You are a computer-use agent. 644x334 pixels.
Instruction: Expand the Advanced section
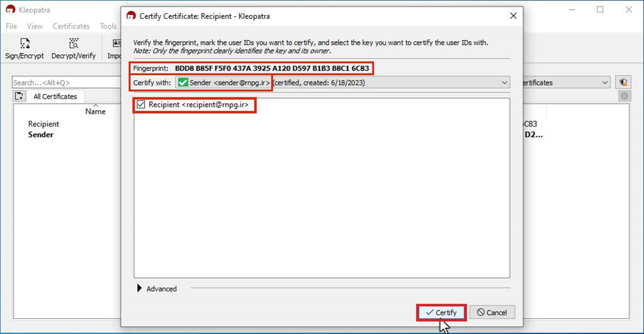140,288
